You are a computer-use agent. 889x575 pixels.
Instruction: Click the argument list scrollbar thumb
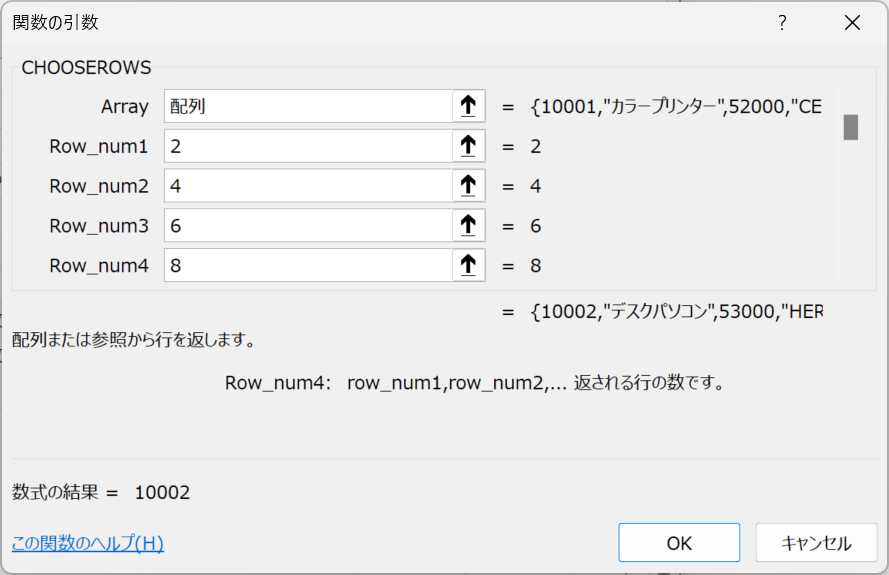point(850,127)
